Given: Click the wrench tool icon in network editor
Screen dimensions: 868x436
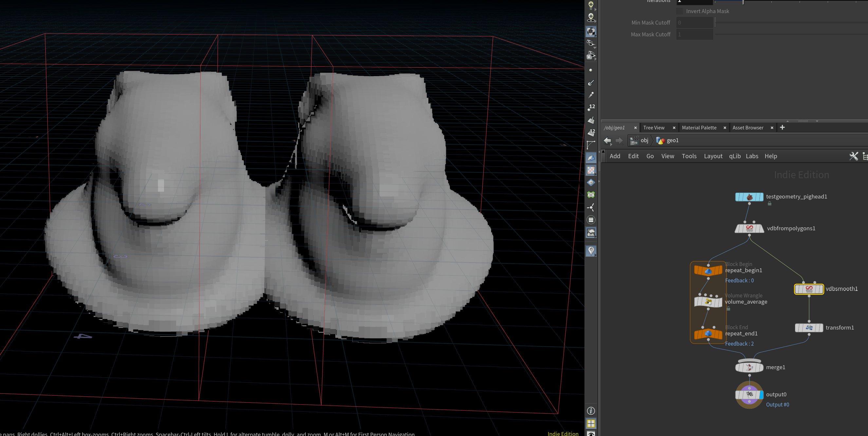Looking at the screenshot, I should click(854, 156).
